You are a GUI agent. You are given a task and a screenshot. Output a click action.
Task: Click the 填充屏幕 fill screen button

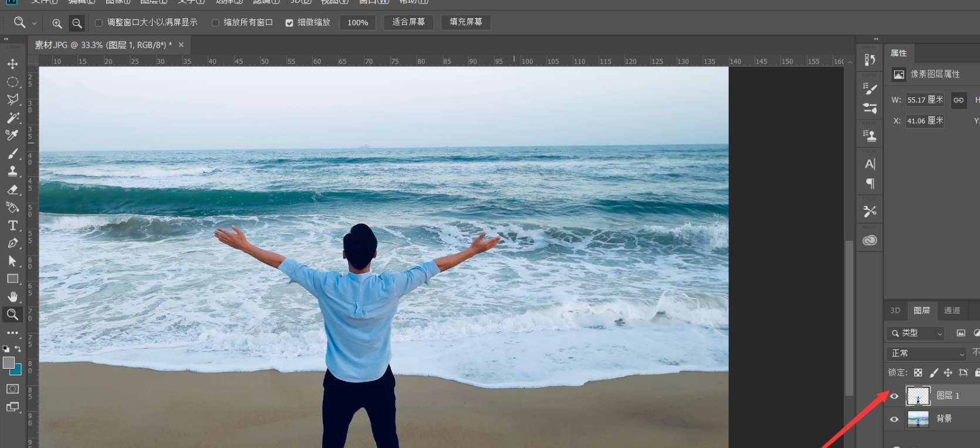(466, 22)
